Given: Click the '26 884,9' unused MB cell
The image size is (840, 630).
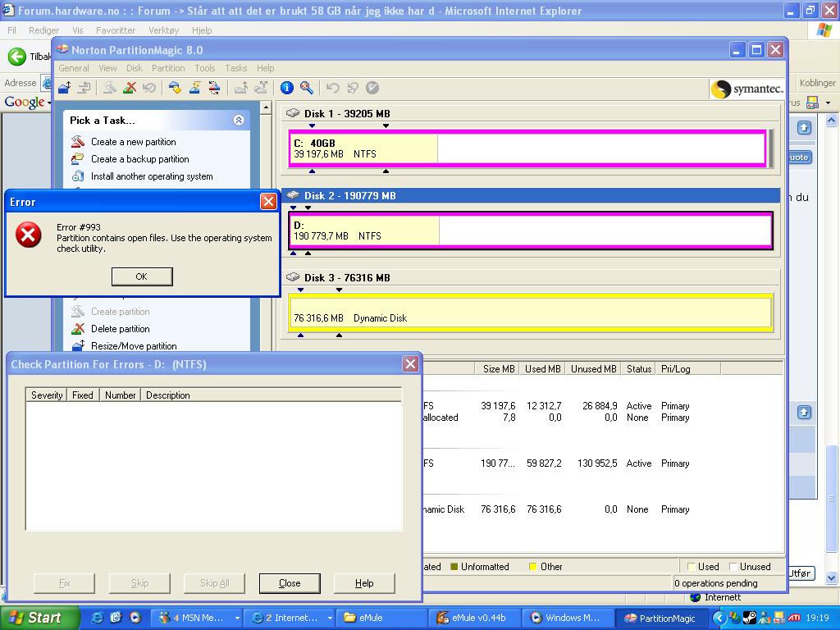Looking at the screenshot, I should 600,405.
